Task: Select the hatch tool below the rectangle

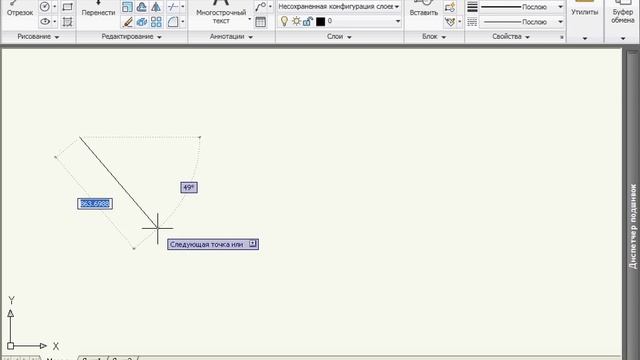Action: coord(67,21)
